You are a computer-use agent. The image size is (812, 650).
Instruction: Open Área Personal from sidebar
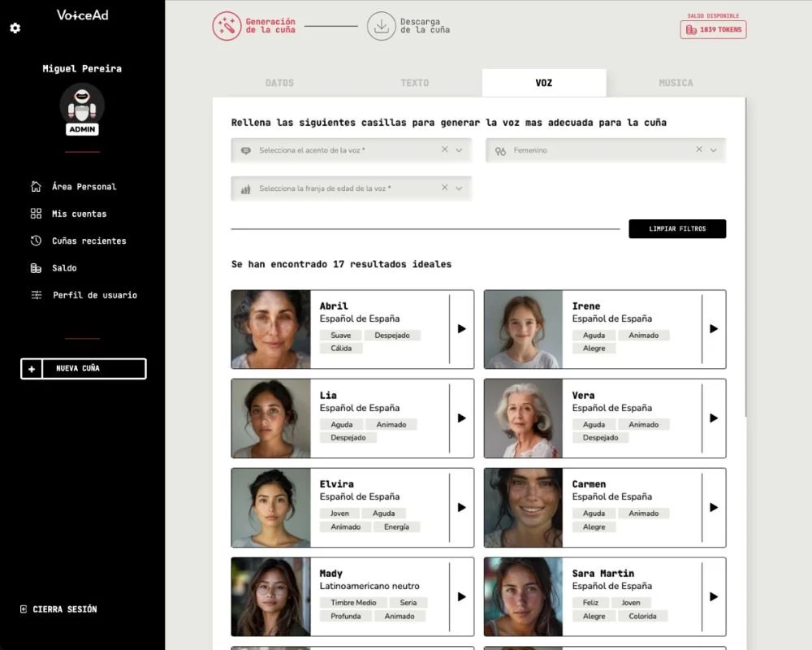coord(74,187)
